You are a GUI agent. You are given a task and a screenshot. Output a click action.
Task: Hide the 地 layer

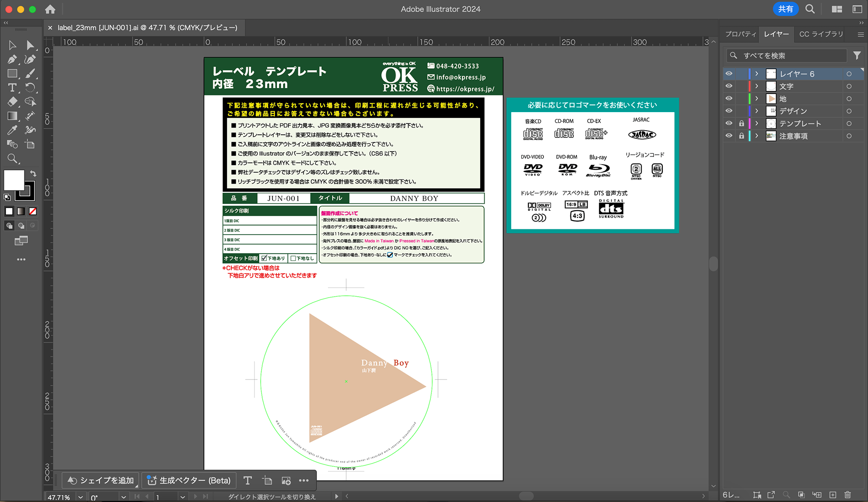729,99
